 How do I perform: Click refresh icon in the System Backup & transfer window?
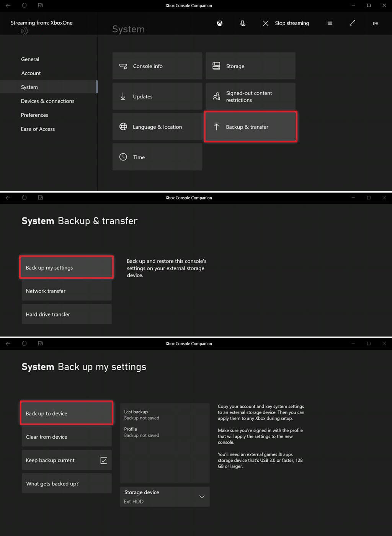(x=24, y=198)
